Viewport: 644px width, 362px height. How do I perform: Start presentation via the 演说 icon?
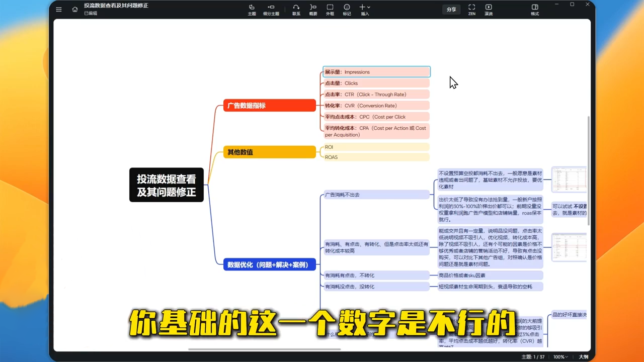[488, 9]
